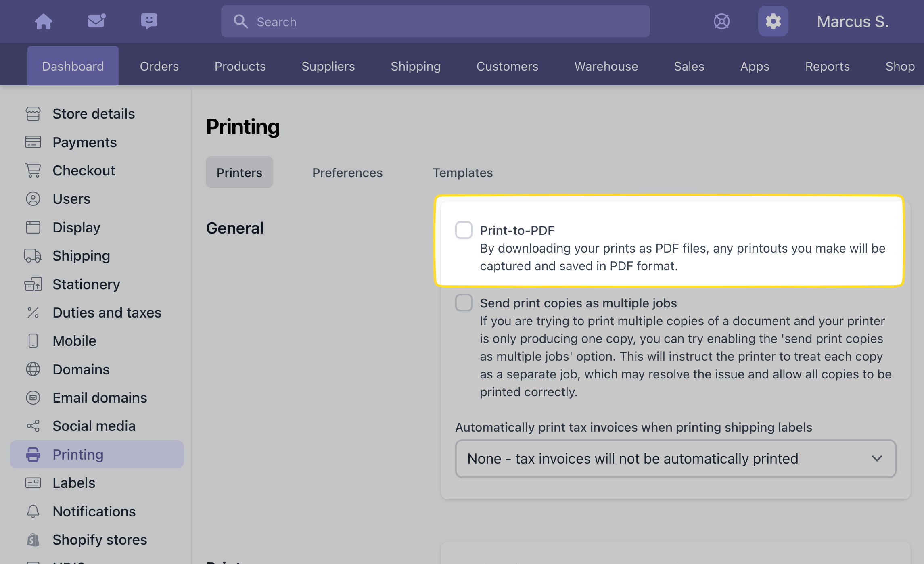Open the Warehouse menu

tap(606, 66)
